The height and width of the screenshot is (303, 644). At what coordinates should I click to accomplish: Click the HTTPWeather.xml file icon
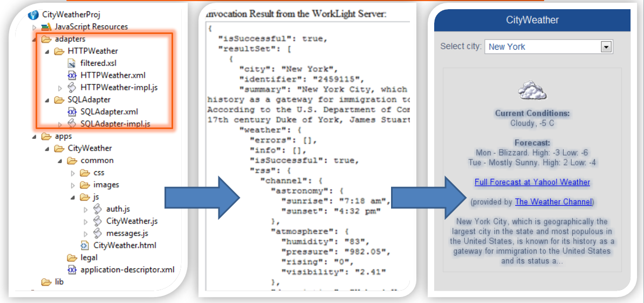[72, 75]
